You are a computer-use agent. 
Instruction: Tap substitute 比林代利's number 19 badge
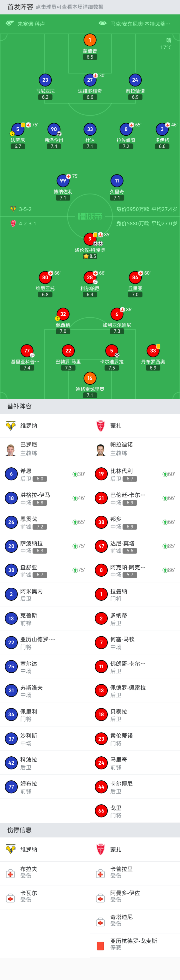101,474
